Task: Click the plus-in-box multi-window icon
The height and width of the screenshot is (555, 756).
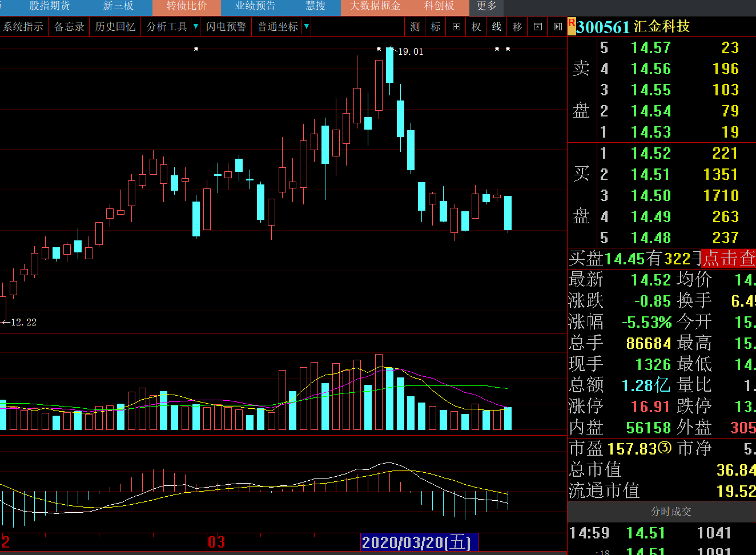Action: 456,27
